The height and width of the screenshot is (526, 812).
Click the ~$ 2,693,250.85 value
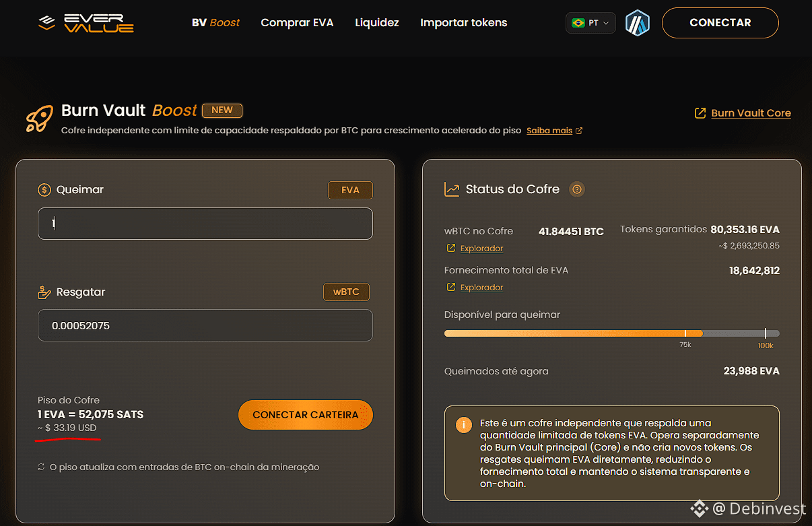(749, 246)
